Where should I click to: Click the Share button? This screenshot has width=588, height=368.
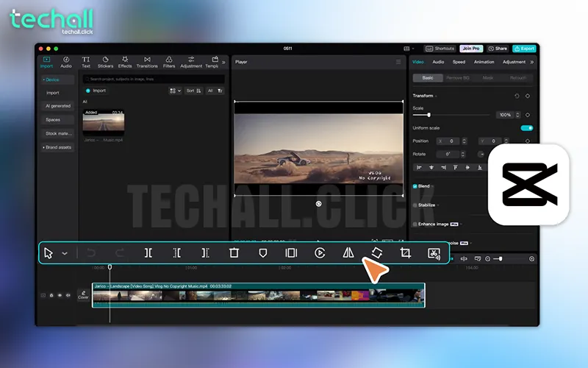[498, 49]
